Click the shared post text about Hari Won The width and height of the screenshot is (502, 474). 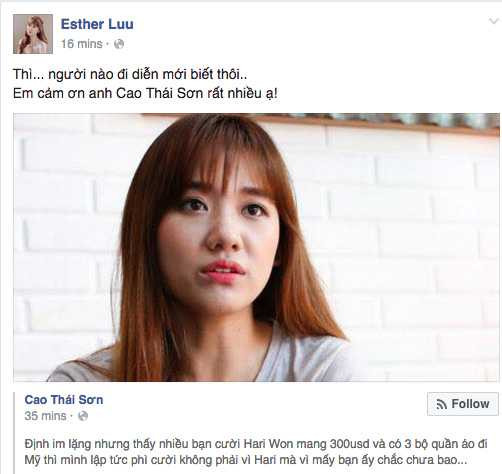point(256,452)
